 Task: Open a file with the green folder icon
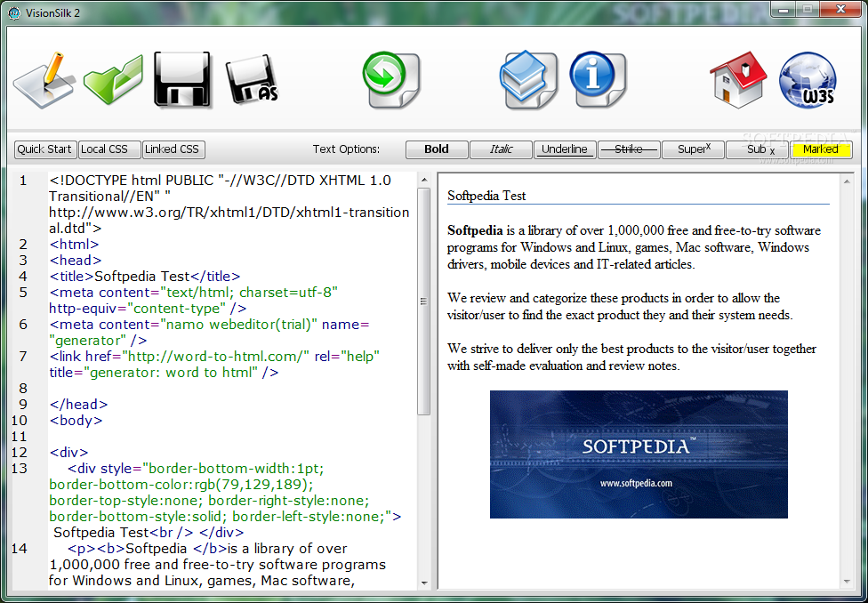tap(114, 79)
